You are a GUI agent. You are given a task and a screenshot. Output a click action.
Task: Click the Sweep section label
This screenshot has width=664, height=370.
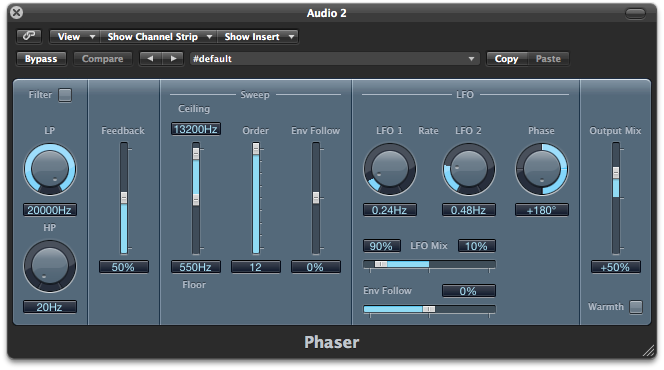[x=255, y=95]
